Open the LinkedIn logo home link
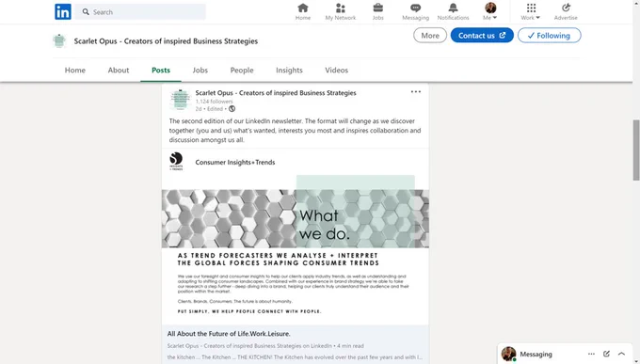This screenshot has width=640, height=364. 63,12
